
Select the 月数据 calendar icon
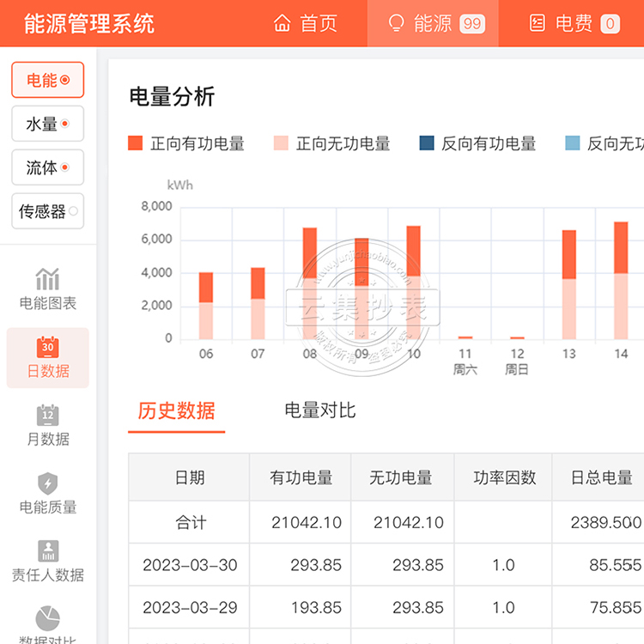[x=47, y=415]
